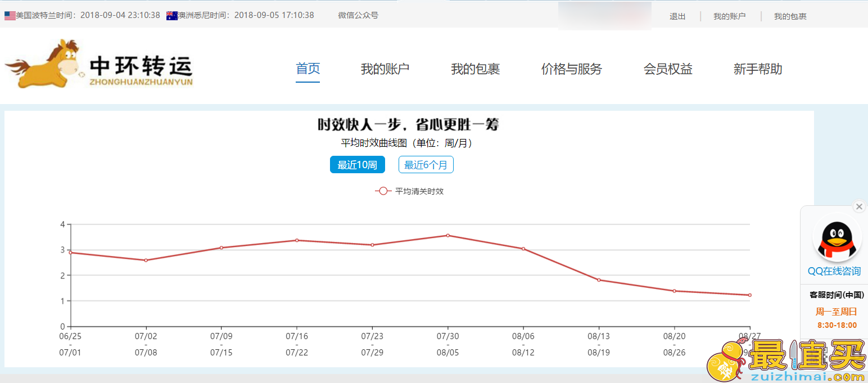Toggle the 平均清关时效 legend series
The image size is (868, 383).
pos(409,191)
